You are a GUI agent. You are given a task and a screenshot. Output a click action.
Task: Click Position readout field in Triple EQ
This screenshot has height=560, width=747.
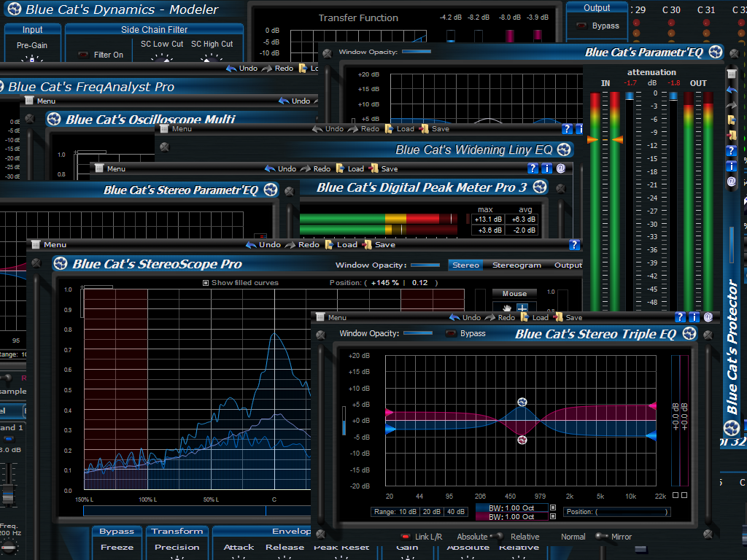click(617, 511)
